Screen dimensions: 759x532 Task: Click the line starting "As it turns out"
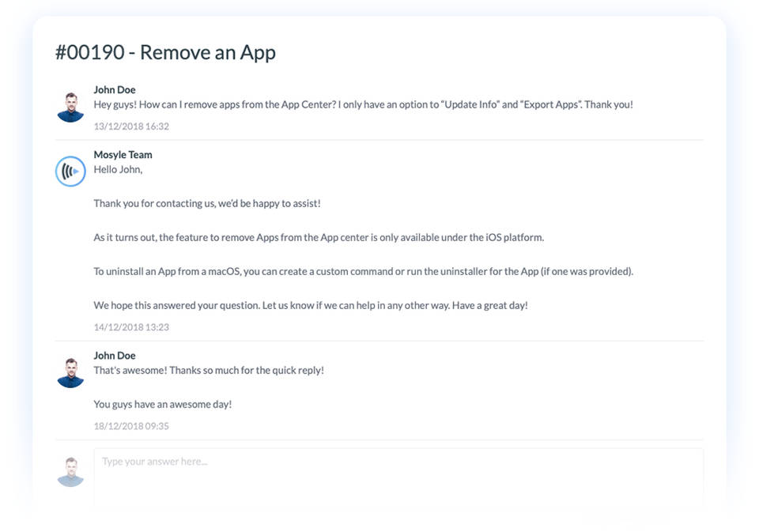(319, 237)
